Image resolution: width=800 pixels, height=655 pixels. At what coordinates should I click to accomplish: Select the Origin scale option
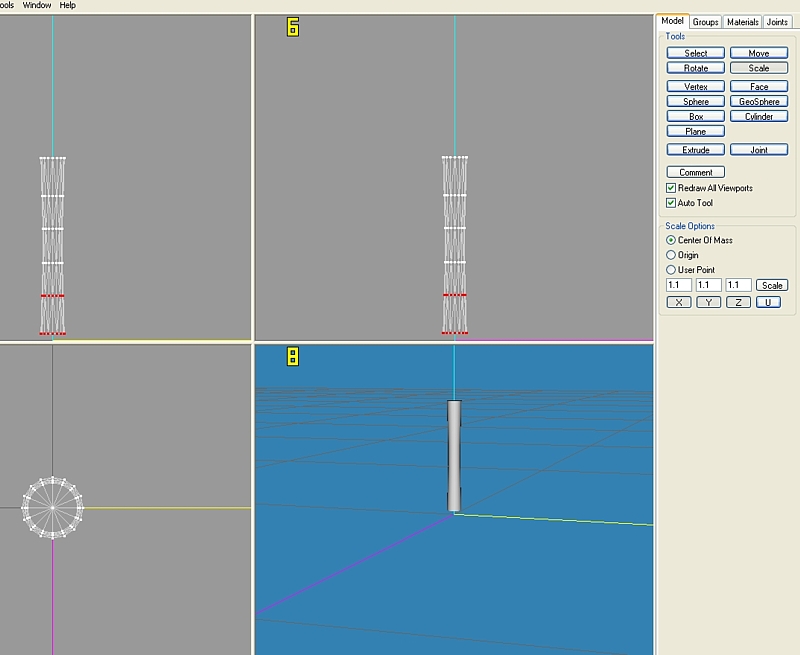point(671,255)
